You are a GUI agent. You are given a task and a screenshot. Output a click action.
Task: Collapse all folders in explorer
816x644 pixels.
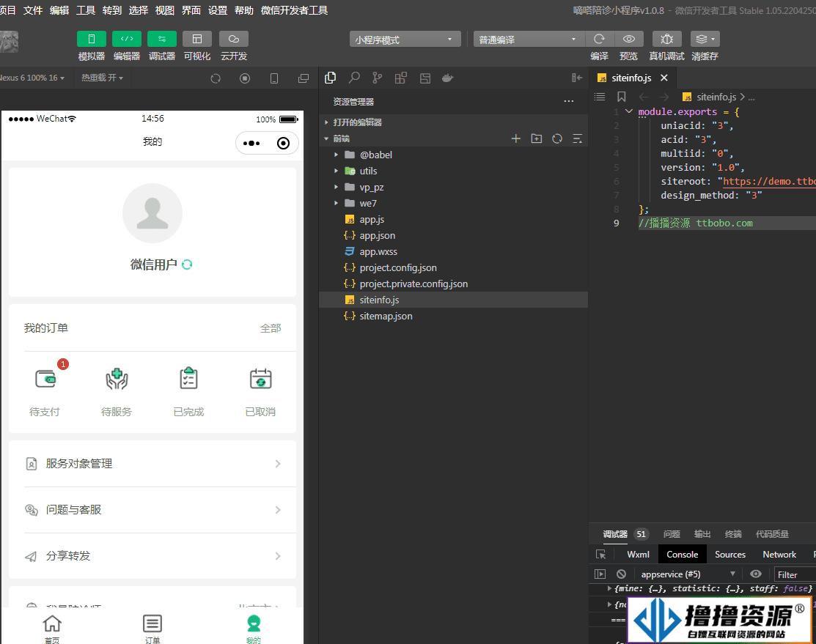point(578,138)
